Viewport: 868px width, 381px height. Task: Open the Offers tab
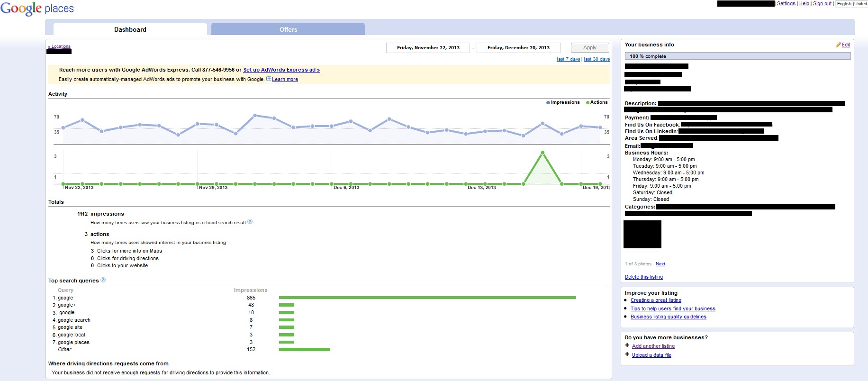point(288,29)
